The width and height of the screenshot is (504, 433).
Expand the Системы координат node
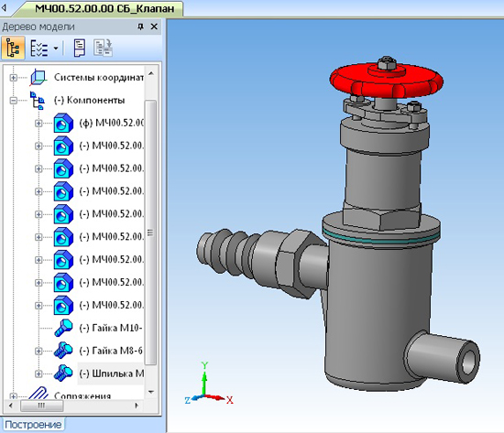[x=13, y=78]
